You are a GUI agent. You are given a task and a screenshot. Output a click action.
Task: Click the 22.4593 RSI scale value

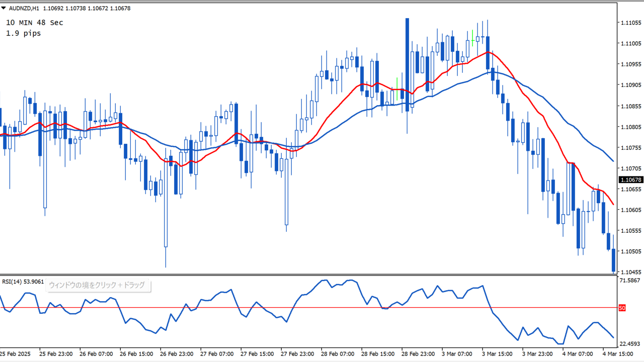630,344
